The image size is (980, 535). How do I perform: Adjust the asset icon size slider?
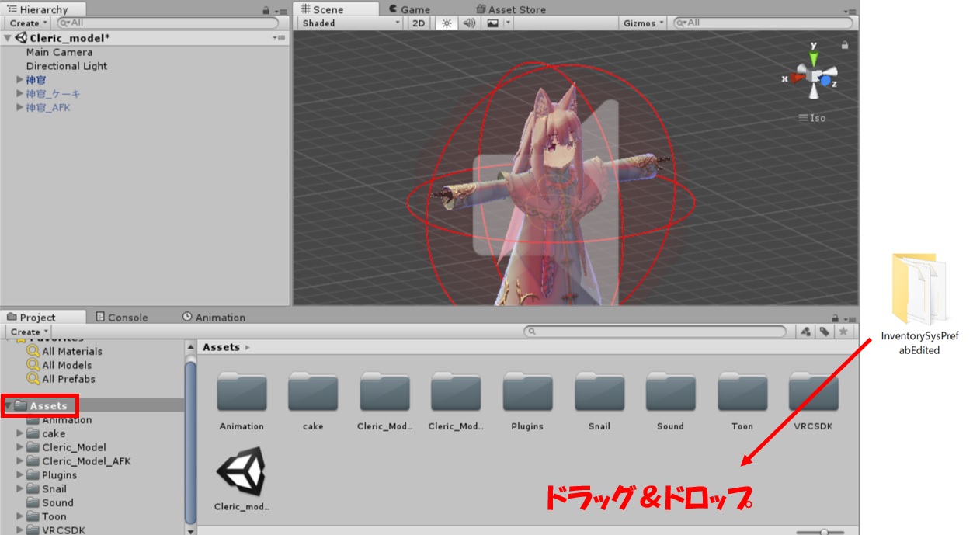tap(822, 532)
